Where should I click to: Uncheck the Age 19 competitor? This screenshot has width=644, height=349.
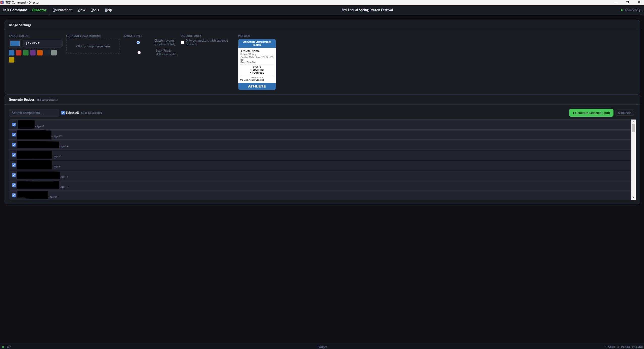[x=14, y=185]
